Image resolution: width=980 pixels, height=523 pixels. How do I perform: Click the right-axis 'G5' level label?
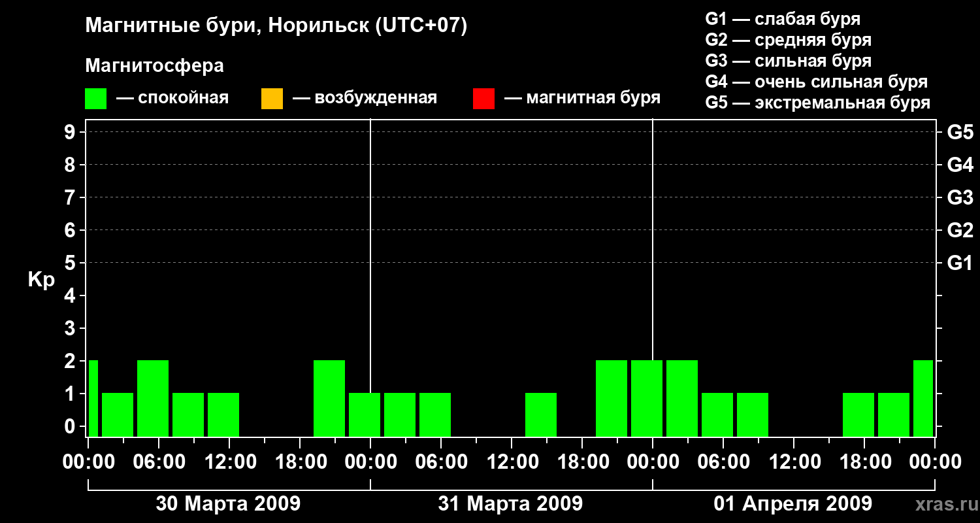tap(960, 132)
